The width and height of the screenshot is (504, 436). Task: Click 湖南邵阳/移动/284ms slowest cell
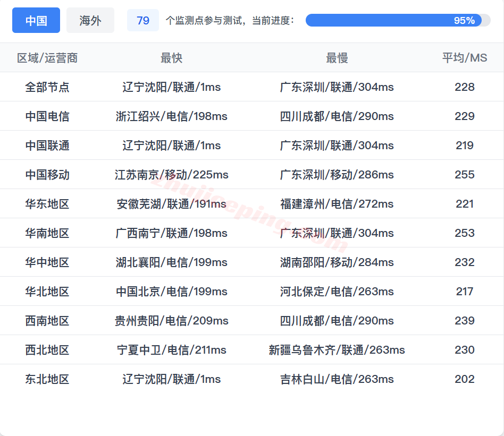337,262
